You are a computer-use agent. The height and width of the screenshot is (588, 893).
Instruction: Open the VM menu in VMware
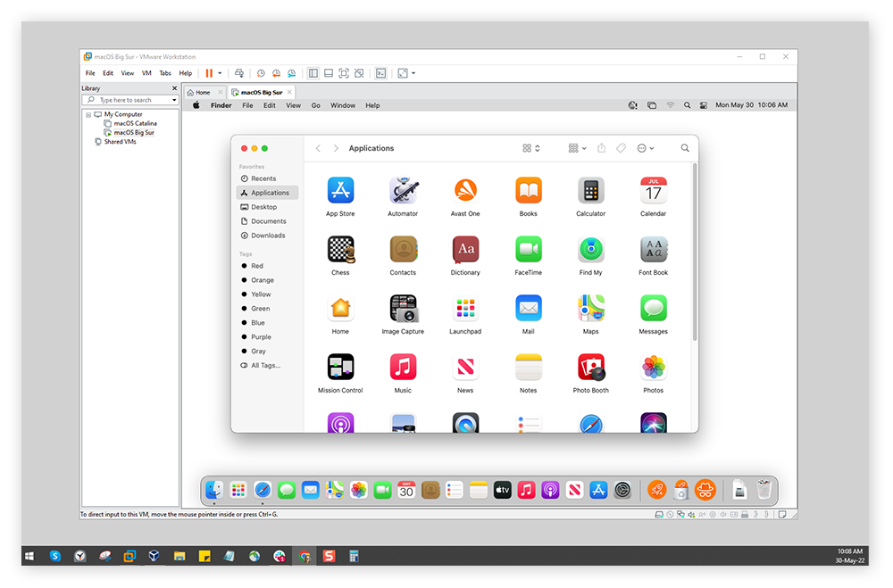coord(146,73)
